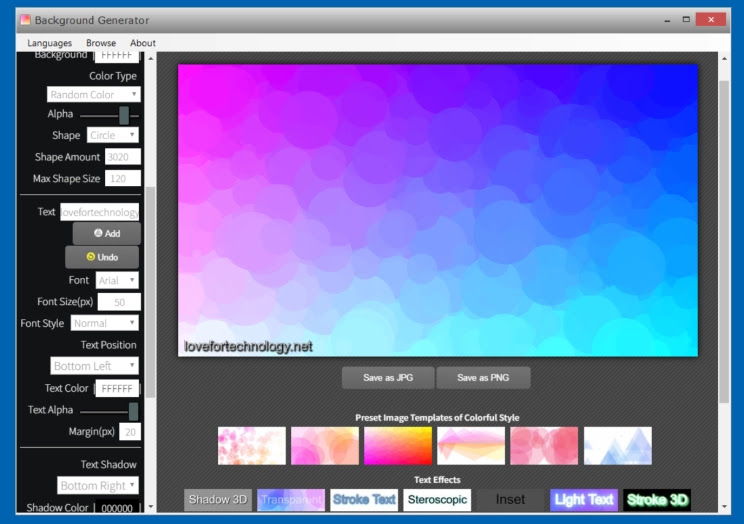744x524 pixels.
Task: Apply the Transparent text effect
Action: 291,500
